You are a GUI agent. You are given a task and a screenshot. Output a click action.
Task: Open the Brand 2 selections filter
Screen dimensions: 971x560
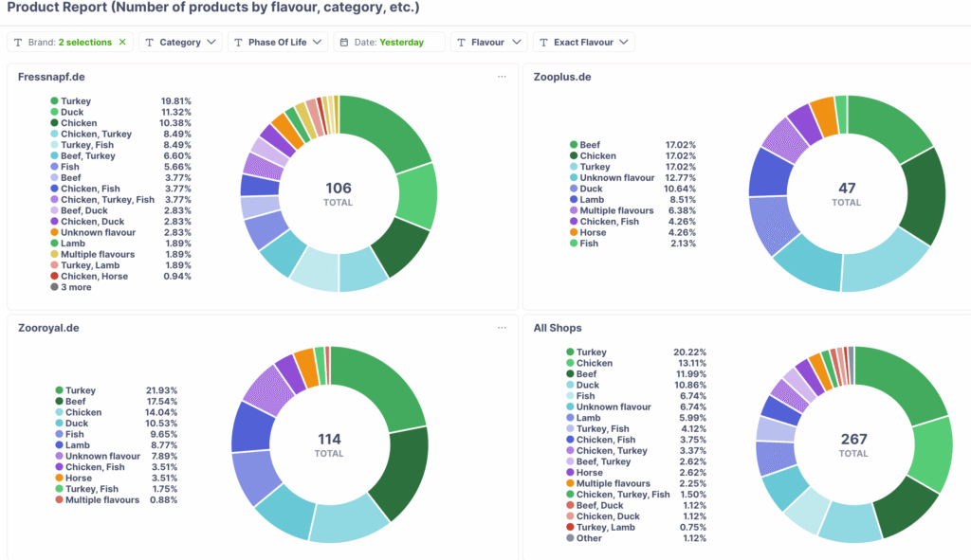[x=70, y=43]
